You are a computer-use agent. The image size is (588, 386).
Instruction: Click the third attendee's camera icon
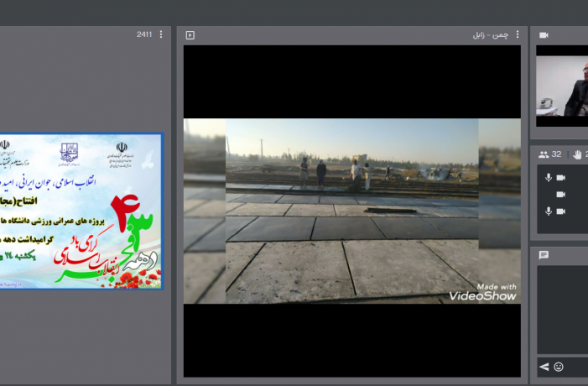click(561, 211)
